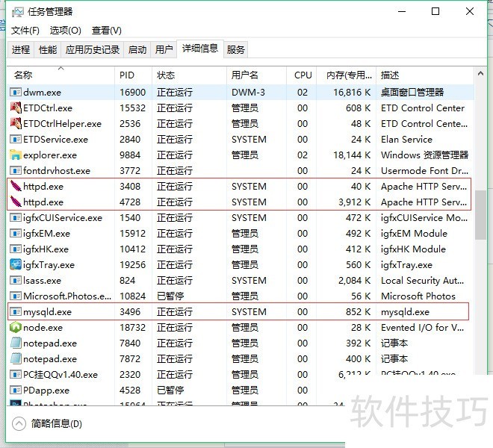
Task: Switch to the 服务 tab
Action: pos(236,50)
